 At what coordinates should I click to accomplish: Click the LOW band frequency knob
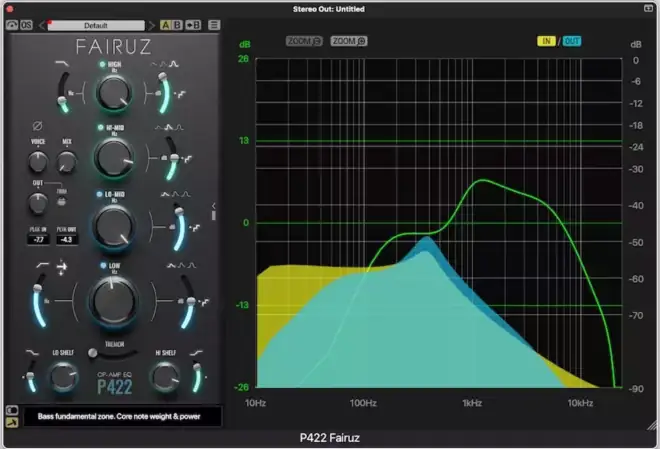113,301
